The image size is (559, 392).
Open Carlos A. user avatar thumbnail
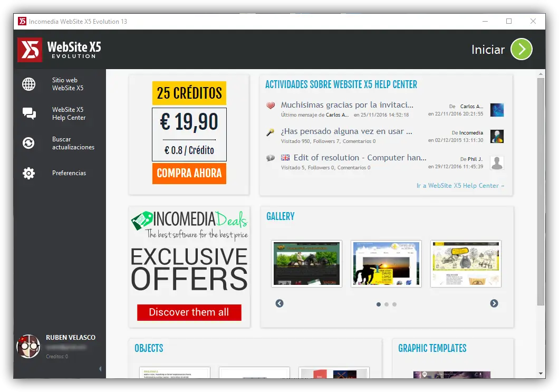coord(497,110)
